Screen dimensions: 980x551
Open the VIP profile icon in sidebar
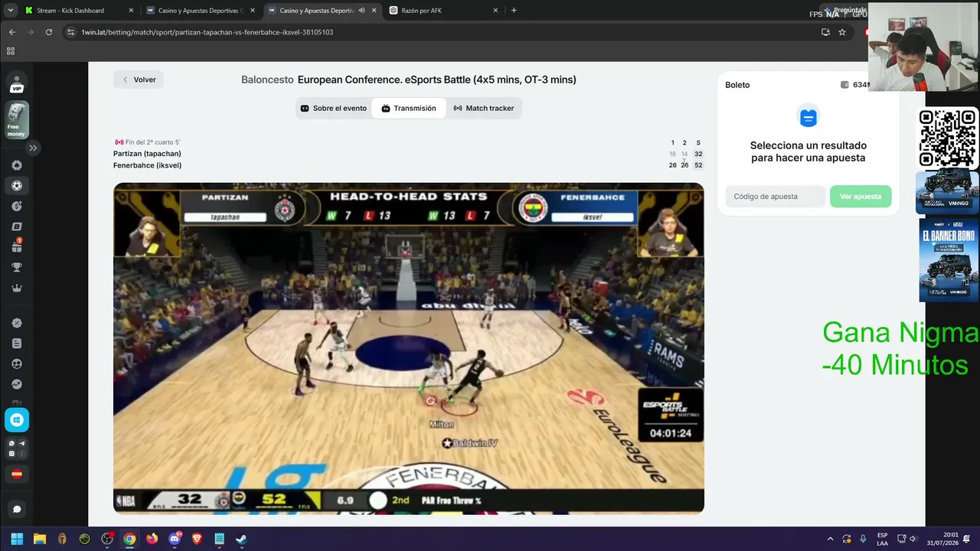17,83
